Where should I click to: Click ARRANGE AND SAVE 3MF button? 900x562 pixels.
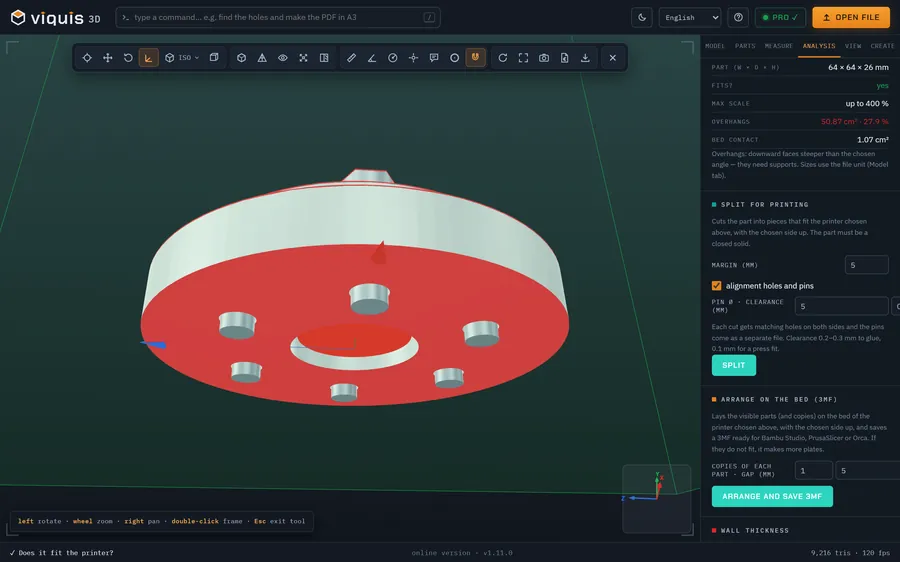click(x=772, y=496)
